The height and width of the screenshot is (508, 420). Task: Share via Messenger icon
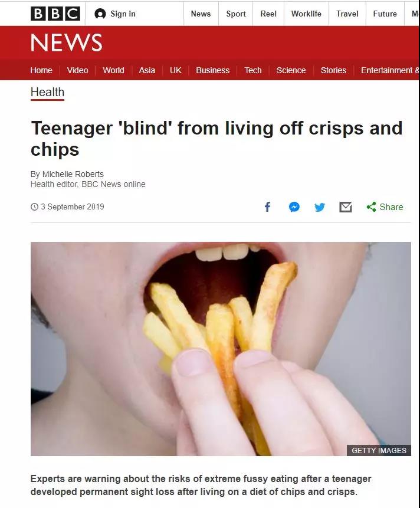[x=294, y=207]
